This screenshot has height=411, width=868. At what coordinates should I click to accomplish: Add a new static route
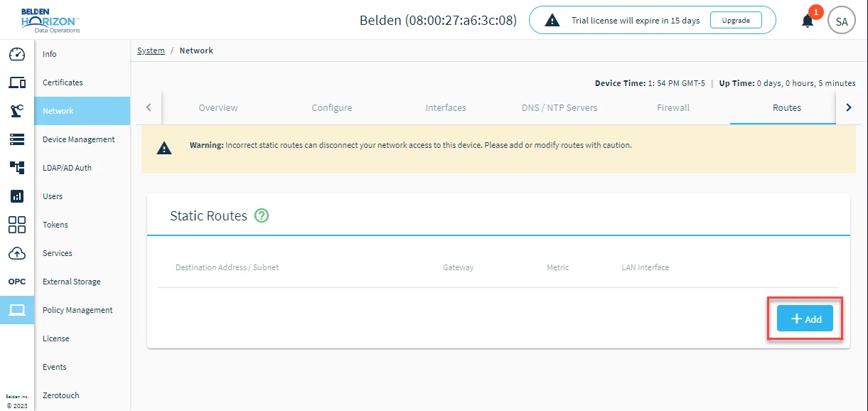click(x=805, y=319)
